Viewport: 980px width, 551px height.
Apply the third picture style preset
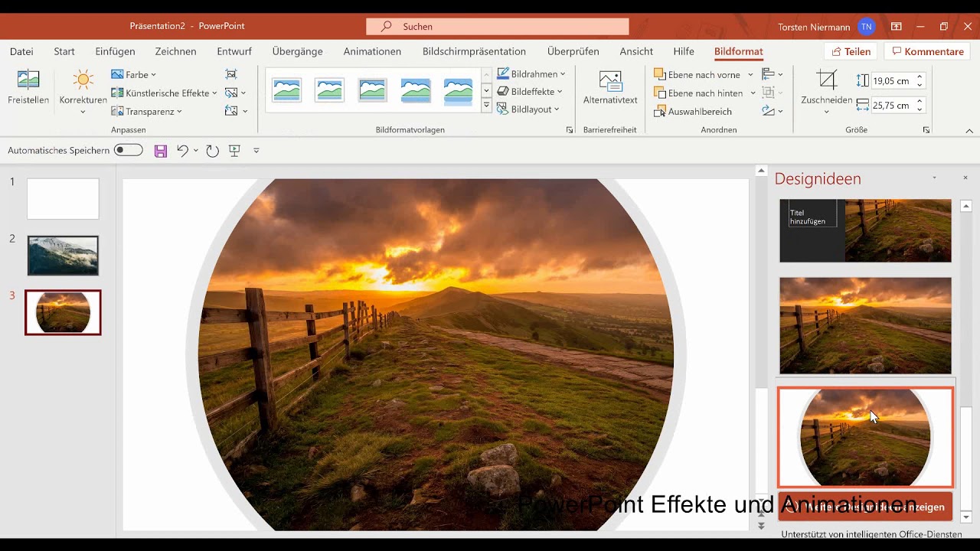[373, 90]
